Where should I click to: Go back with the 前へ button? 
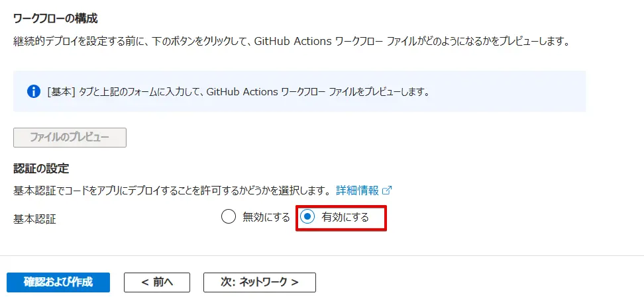coord(157,282)
